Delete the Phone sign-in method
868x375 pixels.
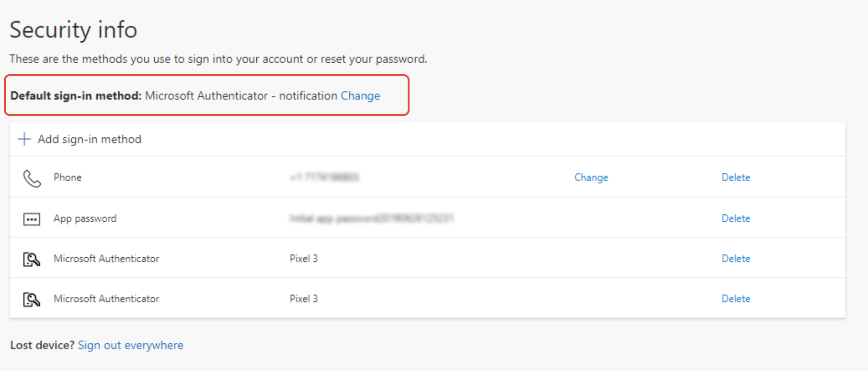click(736, 177)
